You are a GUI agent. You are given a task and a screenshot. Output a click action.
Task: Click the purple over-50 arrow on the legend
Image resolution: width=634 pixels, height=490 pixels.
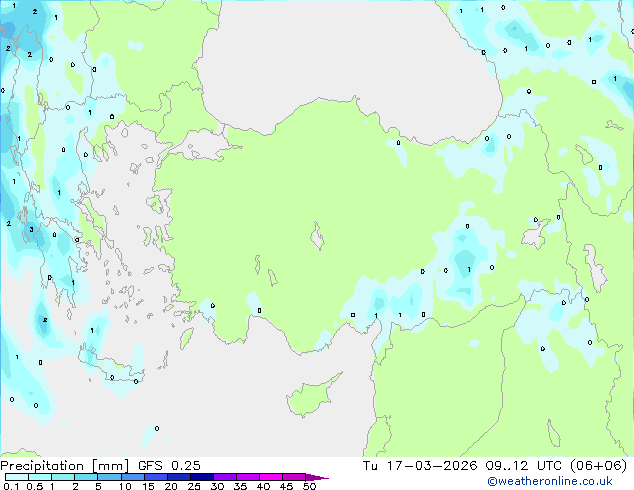[x=317, y=477]
